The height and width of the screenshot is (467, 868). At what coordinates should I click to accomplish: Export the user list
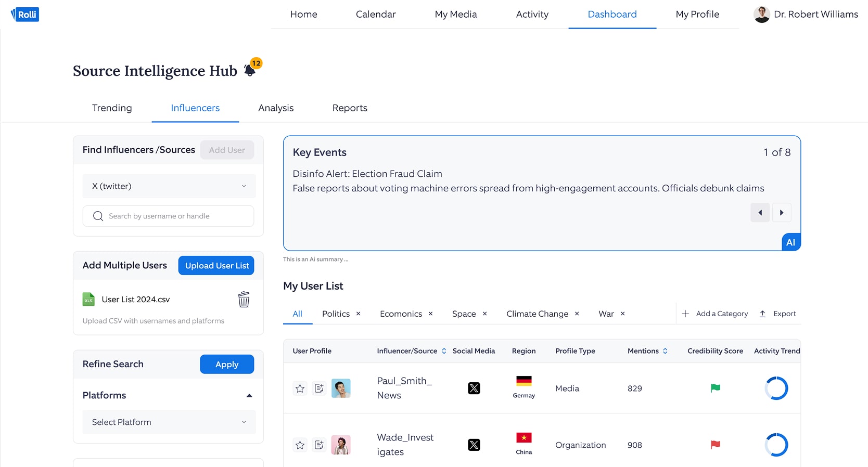point(778,314)
